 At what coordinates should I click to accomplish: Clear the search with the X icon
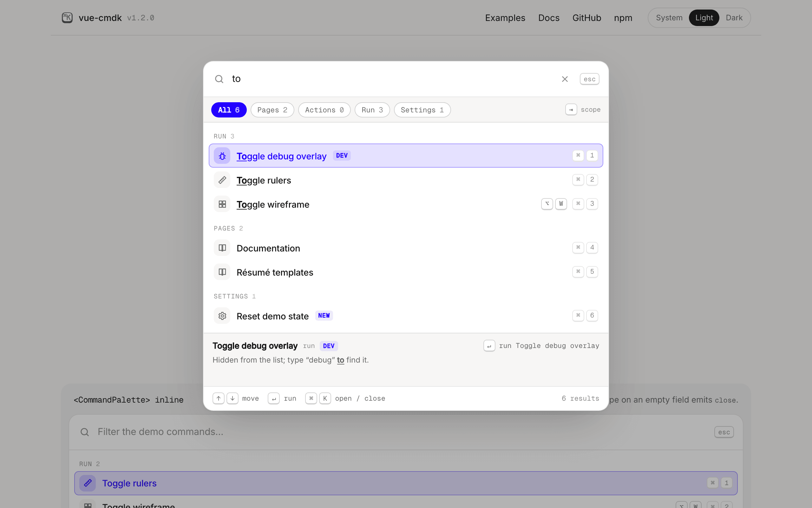565,79
